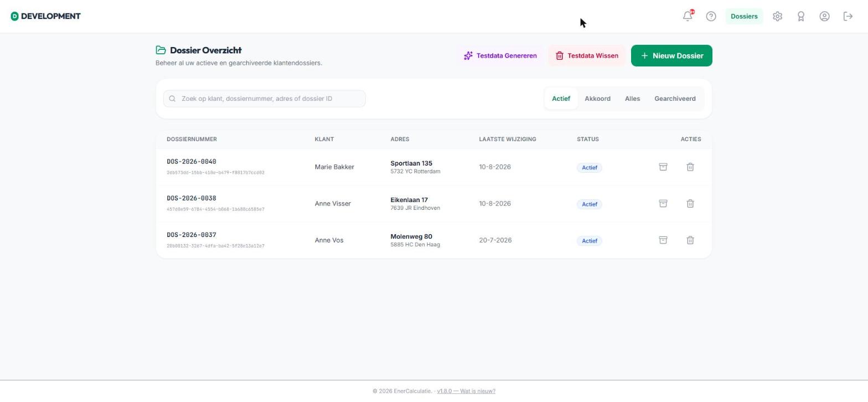
Task: Switch to the Gearchiveerd filter tab
Action: point(675,99)
